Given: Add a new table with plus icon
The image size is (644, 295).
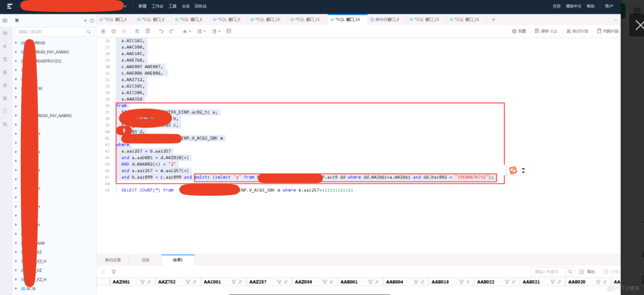Looking at the screenshot, I should 85,20.
